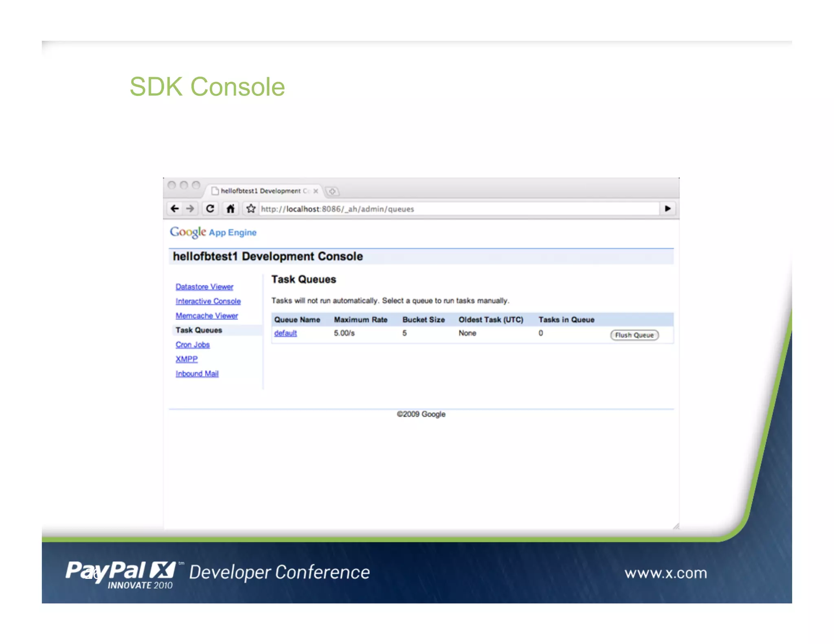The height and width of the screenshot is (644, 834).
Task: Open the Interactive Console link
Action: click(x=208, y=301)
